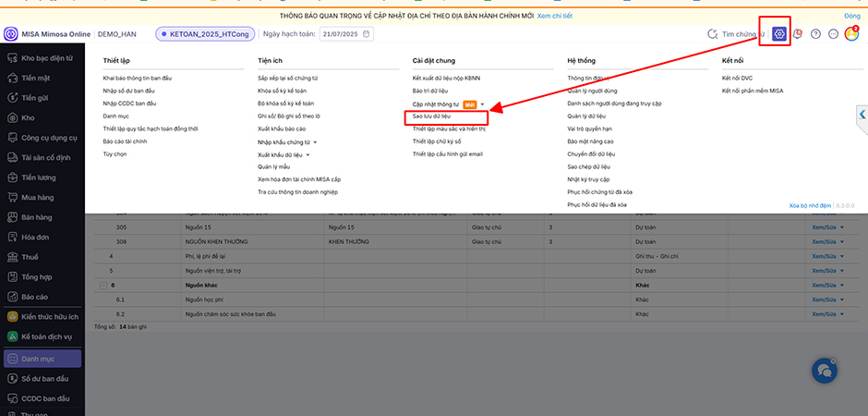The height and width of the screenshot is (416, 868).
Task: Open the chat support bubble
Action: coord(823,370)
